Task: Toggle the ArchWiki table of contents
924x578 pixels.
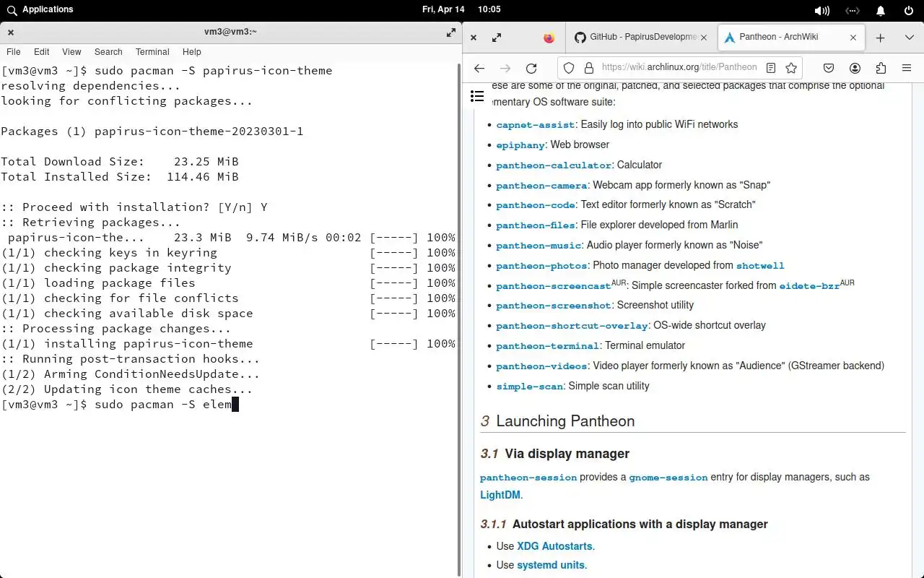Action: (x=477, y=96)
